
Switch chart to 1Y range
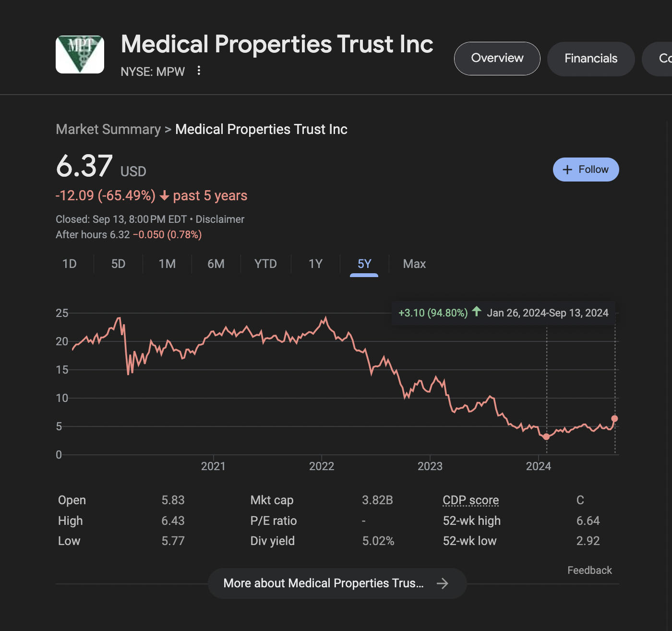click(x=315, y=264)
